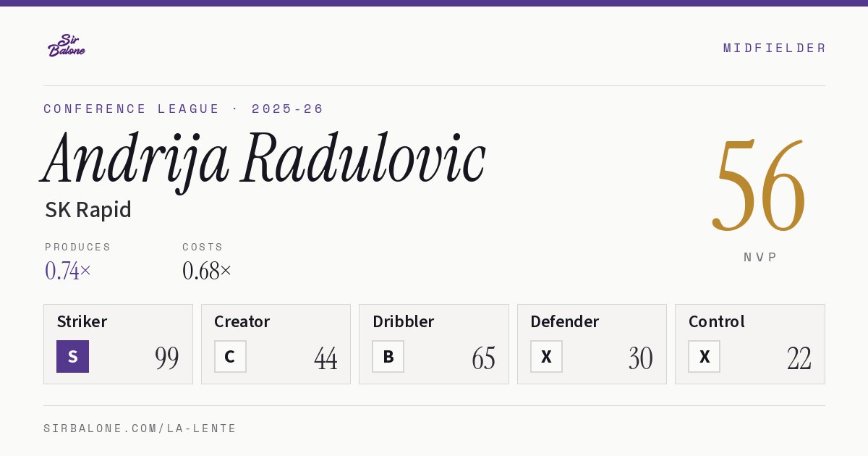This screenshot has height=456, width=868.
Task: Click the Striker score 99
Action: [167, 358]
